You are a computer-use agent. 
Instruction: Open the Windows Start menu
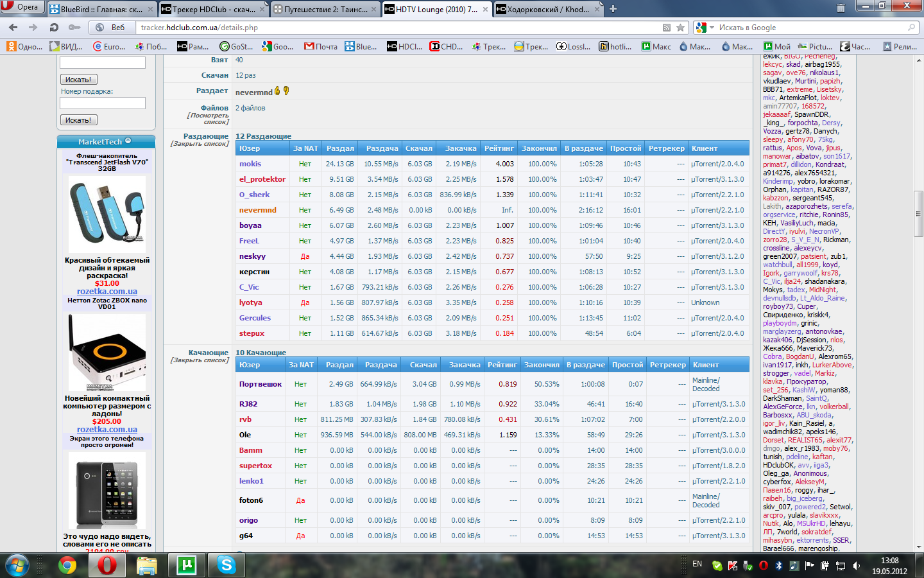coord(17,565)
